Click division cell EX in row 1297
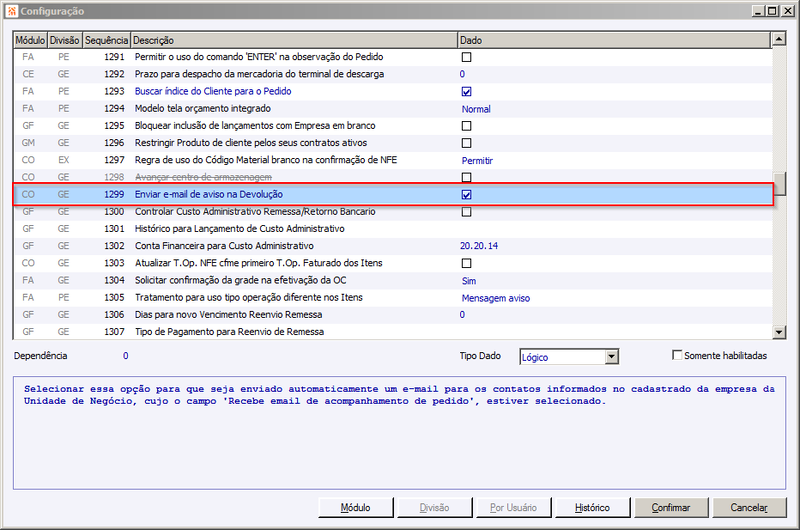The height and width of the screenshot is (530, 800). (x=63, y=160)
